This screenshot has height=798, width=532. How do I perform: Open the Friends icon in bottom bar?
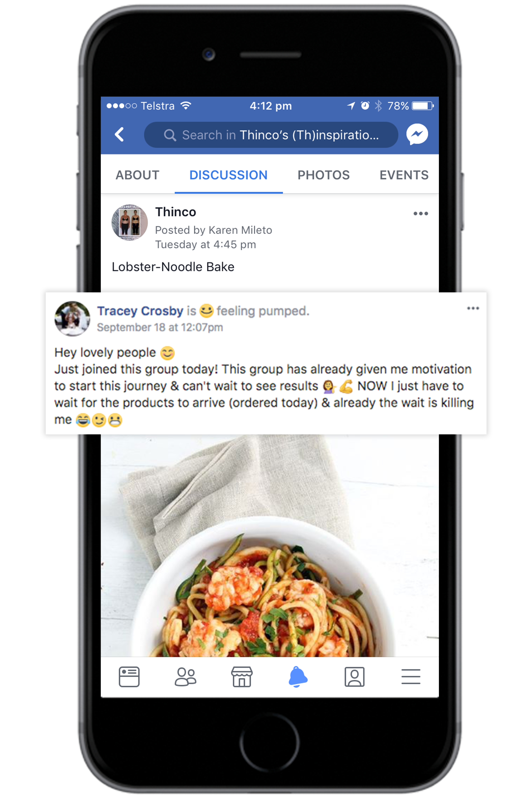point(185,676)
